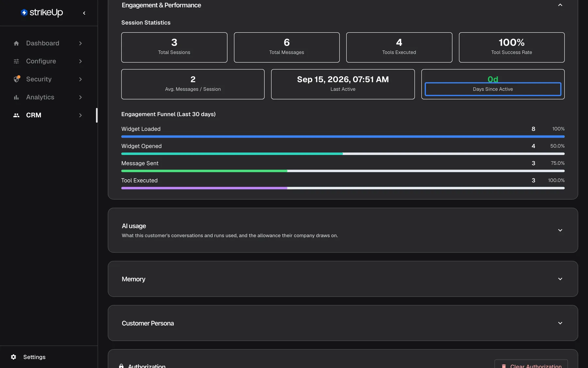Expand the Customer Persona section
Viewport: 588px width, 368px height.
pyautogui.click(x=560, y=323)
